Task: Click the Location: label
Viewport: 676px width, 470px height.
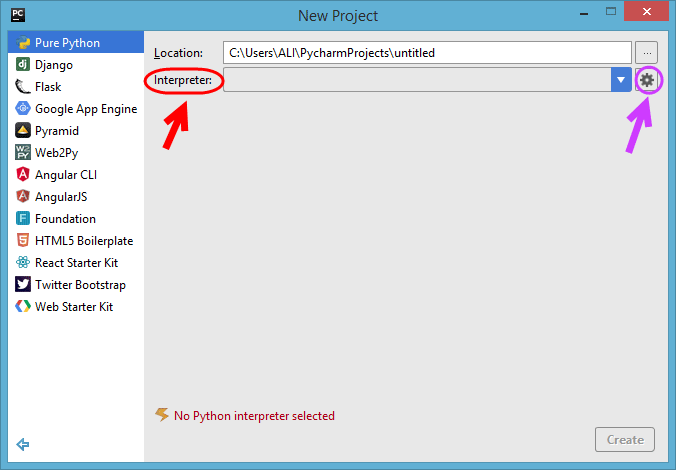Action: 178,53
